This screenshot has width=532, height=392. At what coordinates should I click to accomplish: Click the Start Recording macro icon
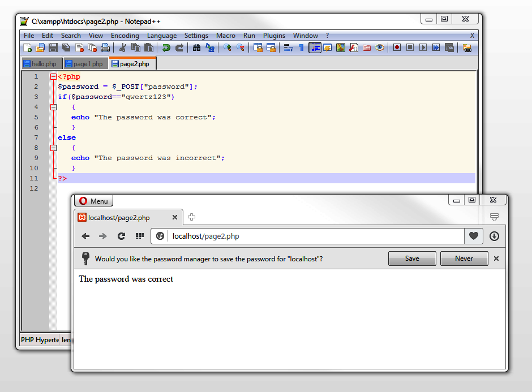click(397, 48)
